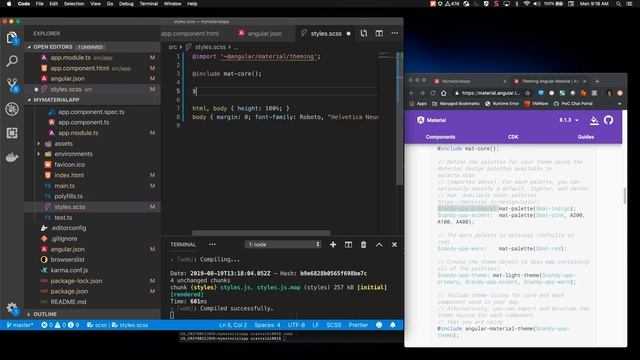Open the macOS Spotlight search icon
This screenshot has height=360, width=640.
pos(618,4)
